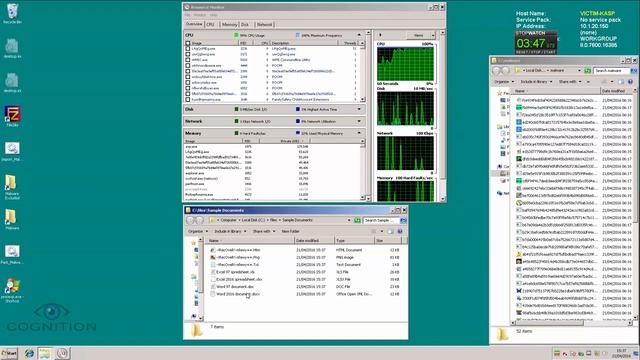
Task: Click the Start button
Action: (9, 353)
